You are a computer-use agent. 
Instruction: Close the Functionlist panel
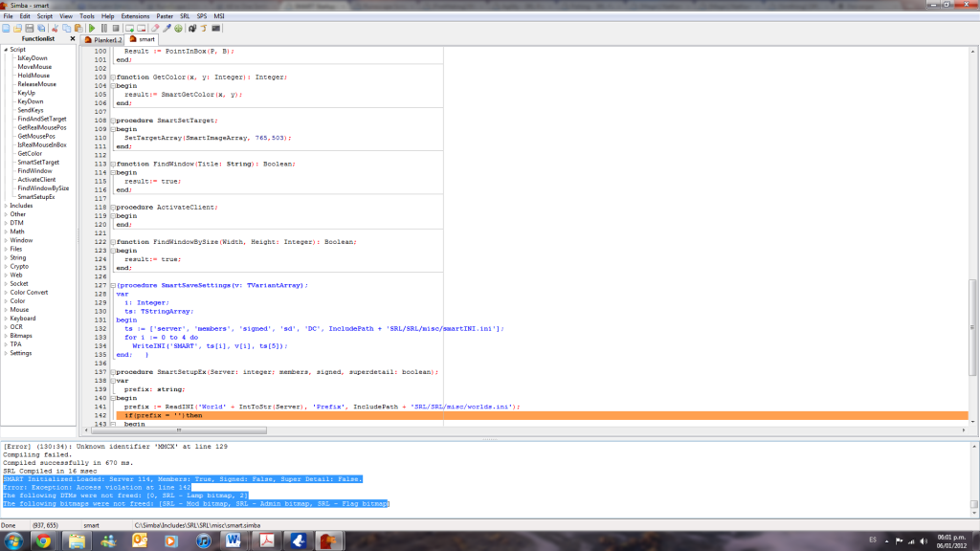point(73,39)
